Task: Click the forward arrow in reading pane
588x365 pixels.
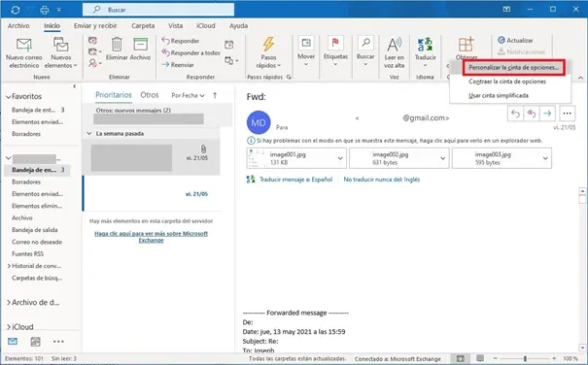Action: (x=547, y=114)
